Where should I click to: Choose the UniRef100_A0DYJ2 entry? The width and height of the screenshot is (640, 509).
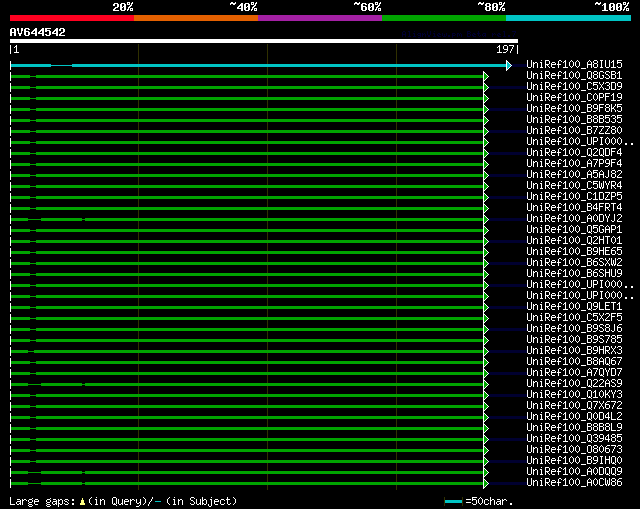coord(574,218)
